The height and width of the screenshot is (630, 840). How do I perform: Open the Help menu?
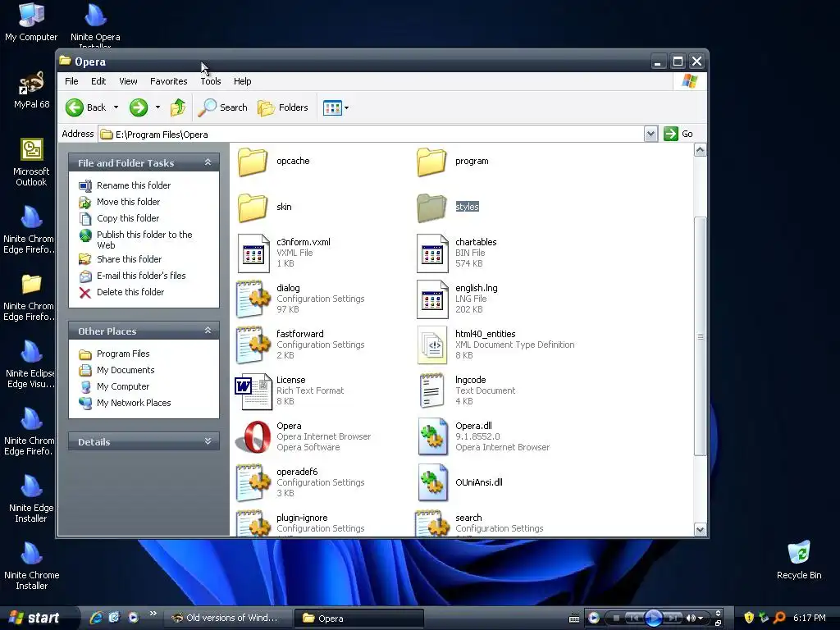click(242, 81)
